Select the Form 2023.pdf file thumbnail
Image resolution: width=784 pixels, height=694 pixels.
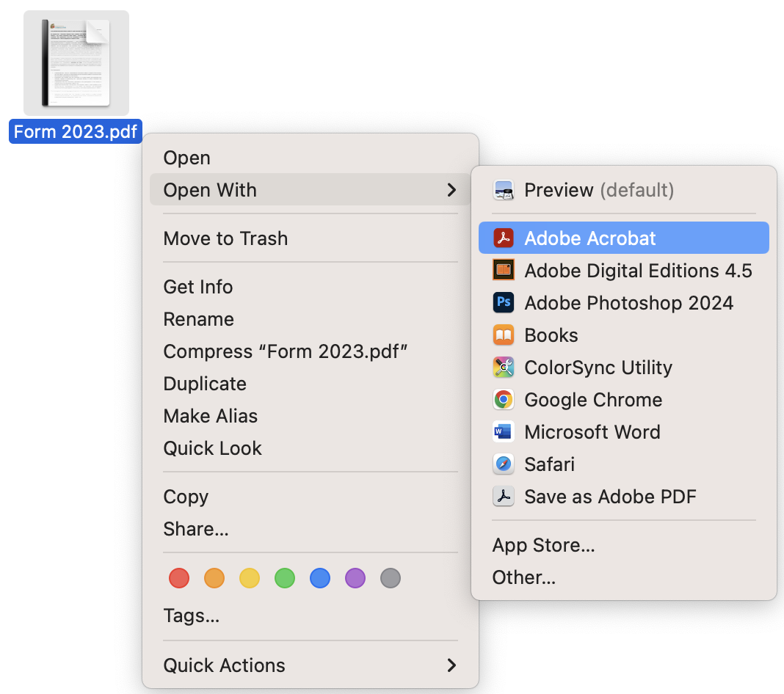(x=76, y=63)
